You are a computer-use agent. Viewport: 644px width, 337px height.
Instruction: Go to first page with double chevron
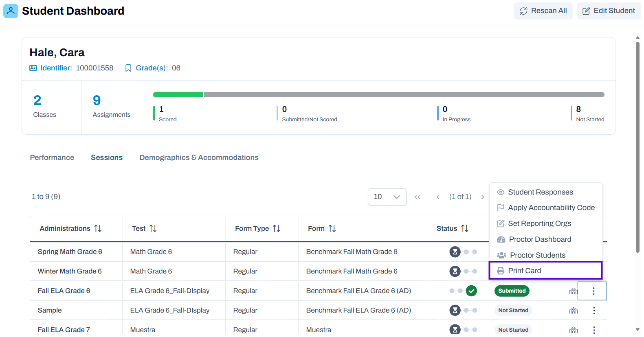(x=418, y=197)
